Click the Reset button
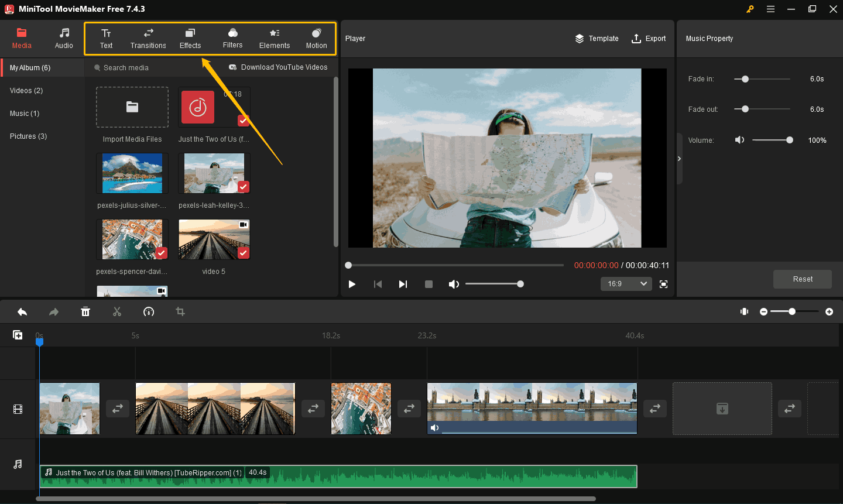Screen dimensions: 843x504 [x=803, y=279]
